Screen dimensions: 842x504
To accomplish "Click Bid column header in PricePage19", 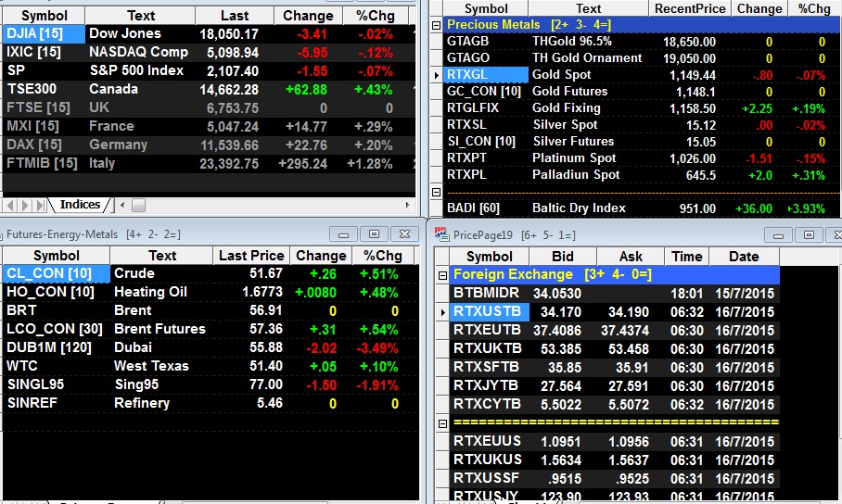I will coord(563,257).
